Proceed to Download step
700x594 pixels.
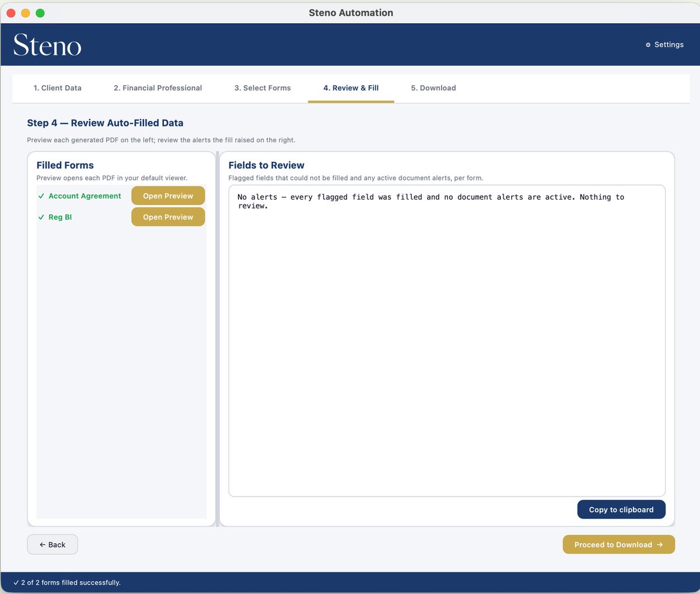pyautogui.click(x=619, y=544)
